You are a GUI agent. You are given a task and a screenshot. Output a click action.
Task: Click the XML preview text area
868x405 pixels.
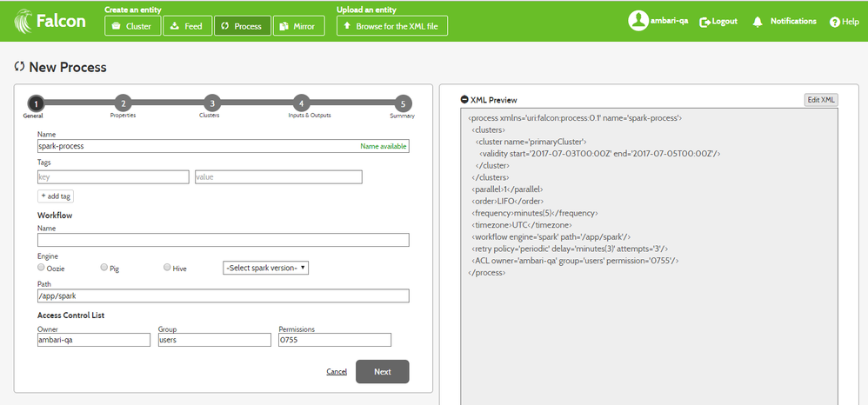pyautogui.click(x=650, y=256)
